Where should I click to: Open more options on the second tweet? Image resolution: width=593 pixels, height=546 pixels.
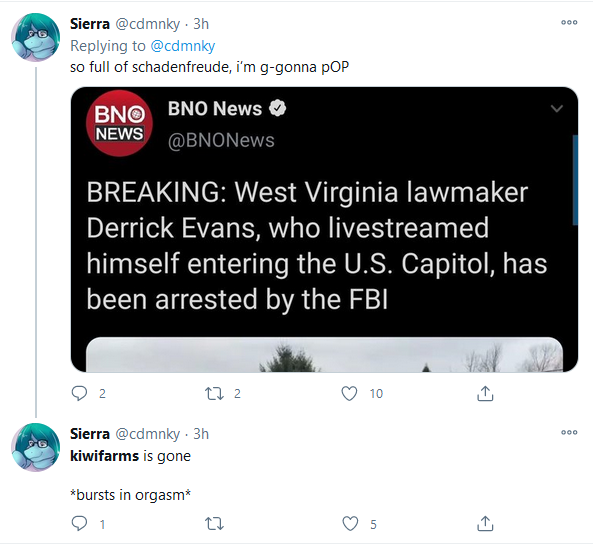coord(569,432)
